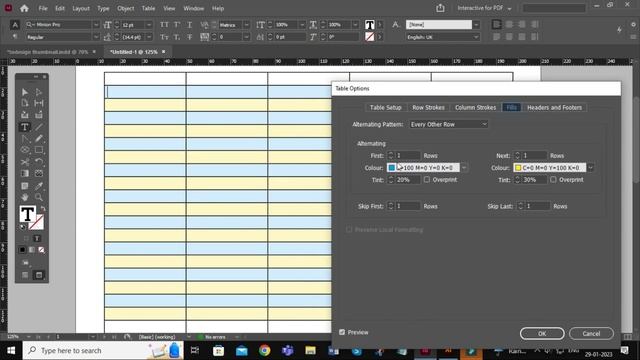Image resolution: width=640 pixels, height=360 pixels.
Task: Click the home icon in top bar
Action: 24,8
